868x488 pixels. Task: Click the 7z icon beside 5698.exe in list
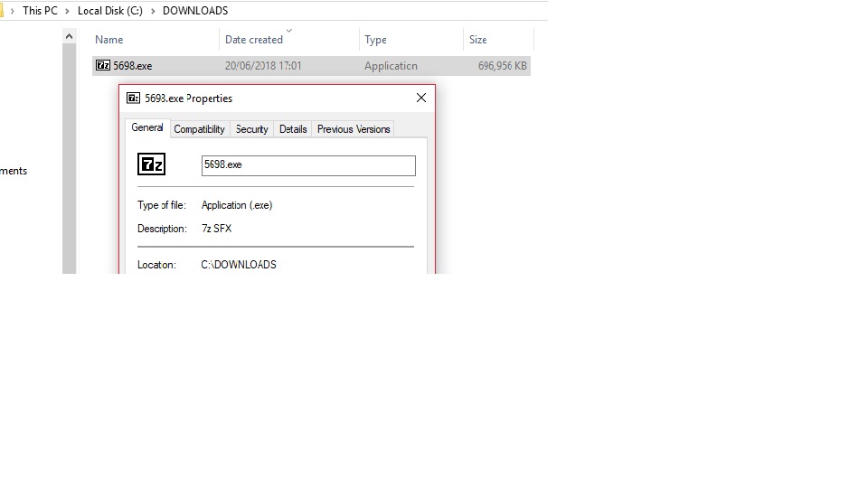[x=103, y=66]
